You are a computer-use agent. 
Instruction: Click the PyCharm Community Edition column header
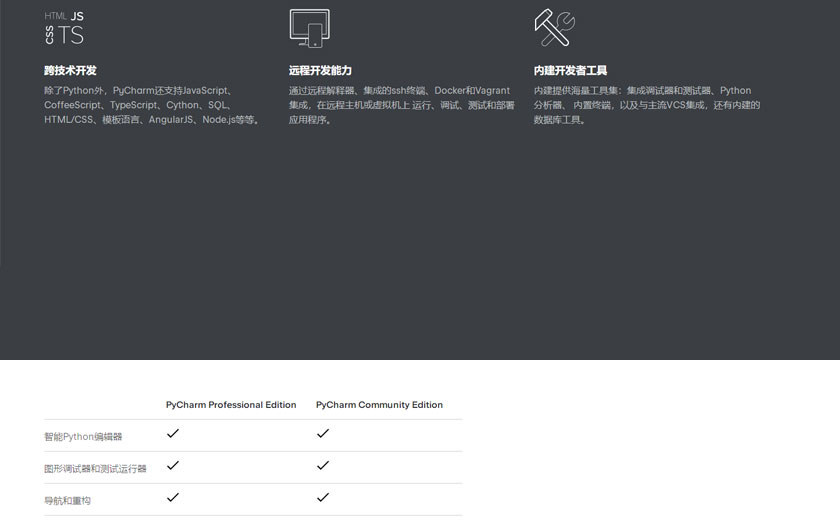coord(379,405)
